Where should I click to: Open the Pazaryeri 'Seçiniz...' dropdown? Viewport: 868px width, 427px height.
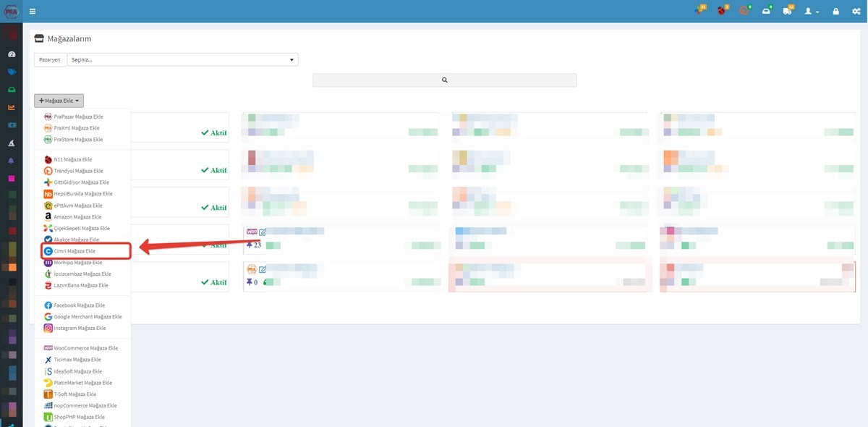pyautogui.click(x=182, y=59)
